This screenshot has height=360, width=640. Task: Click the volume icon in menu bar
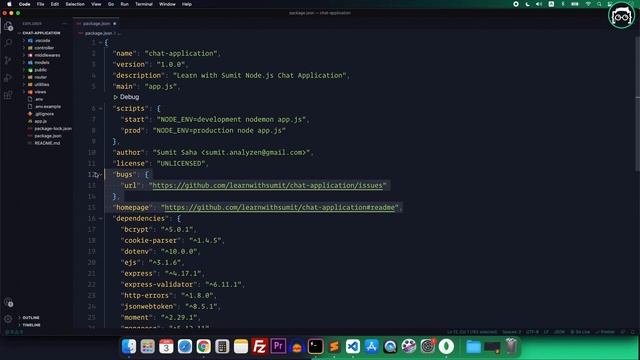coord(539,4)
